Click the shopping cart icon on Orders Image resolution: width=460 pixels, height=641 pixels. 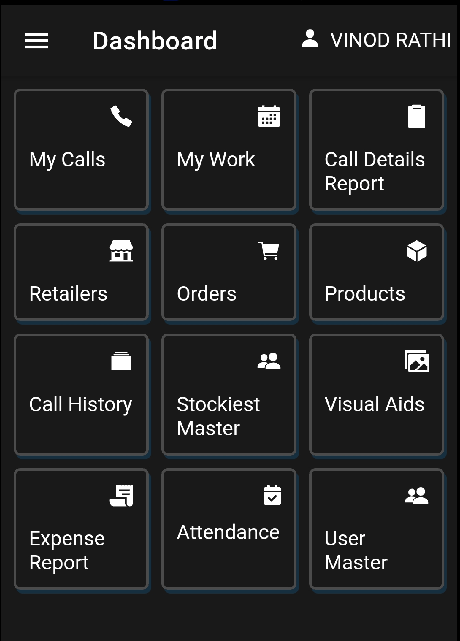(269, 251)
